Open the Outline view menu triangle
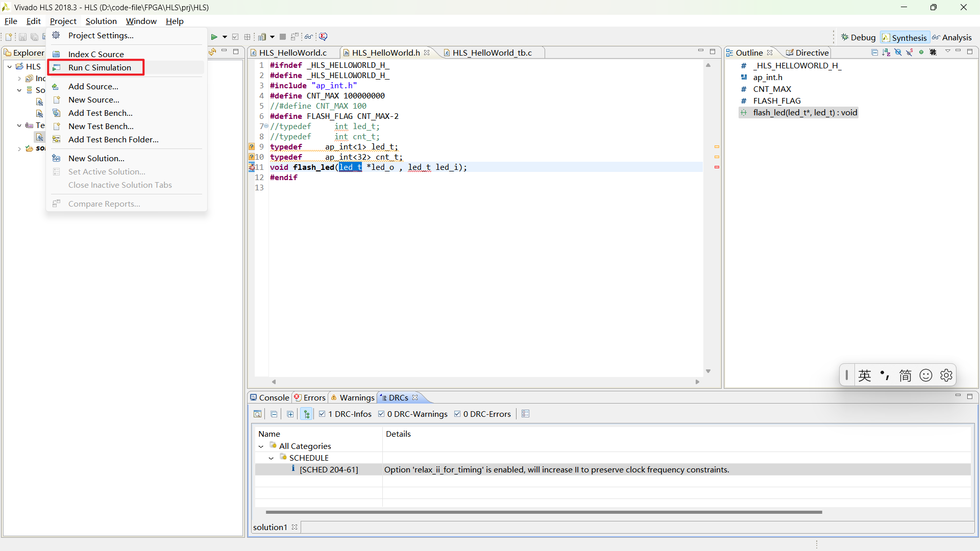 pos(948,51)
